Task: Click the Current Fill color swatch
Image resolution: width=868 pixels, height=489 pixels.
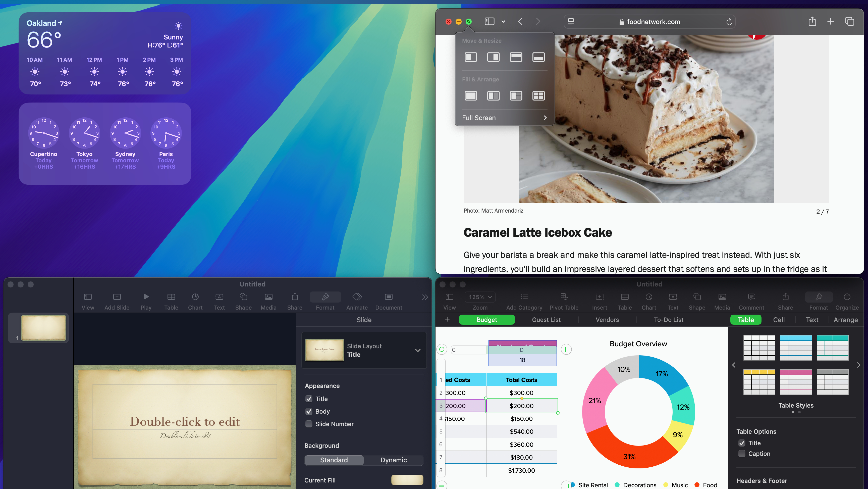Action: point(407,480)
